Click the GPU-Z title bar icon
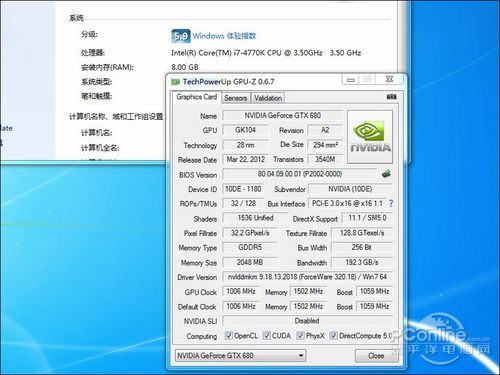Image resolution: width=500 pixels, height=375 pixels. 175,82
